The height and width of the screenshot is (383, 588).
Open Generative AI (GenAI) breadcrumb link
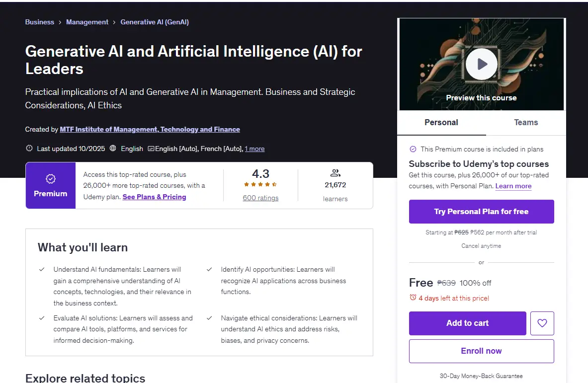click(x=155, y=22)
